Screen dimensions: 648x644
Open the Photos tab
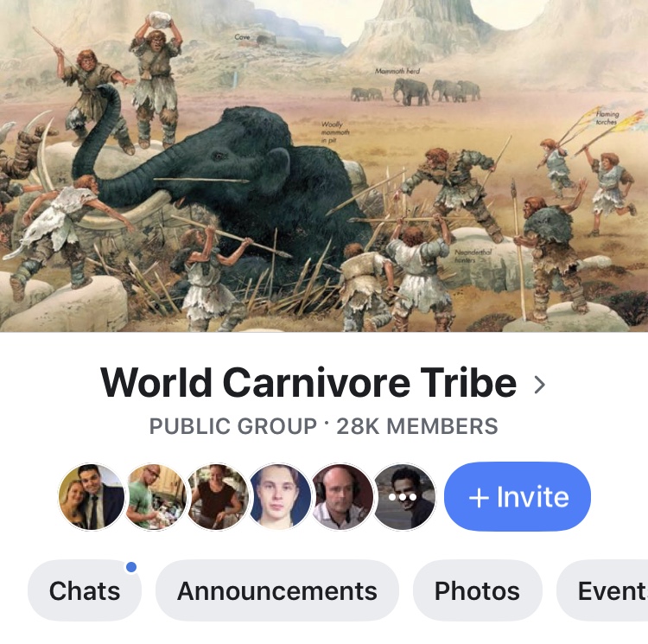[x=477, y=590]
